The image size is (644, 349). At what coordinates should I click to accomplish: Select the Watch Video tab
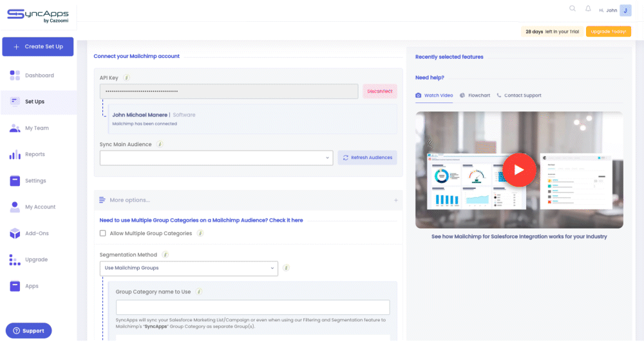pyautogui.click(x=434, y=95)
